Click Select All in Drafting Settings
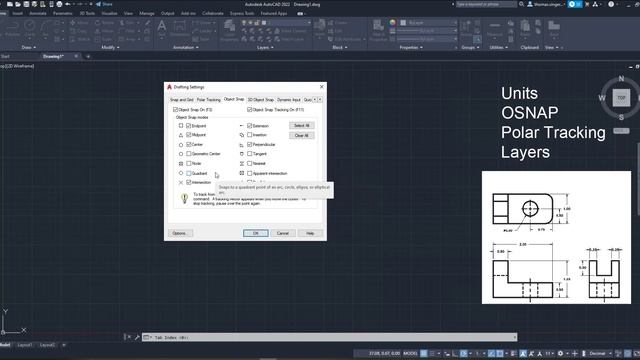Viewport: 640px width, 360px height. 302,125
